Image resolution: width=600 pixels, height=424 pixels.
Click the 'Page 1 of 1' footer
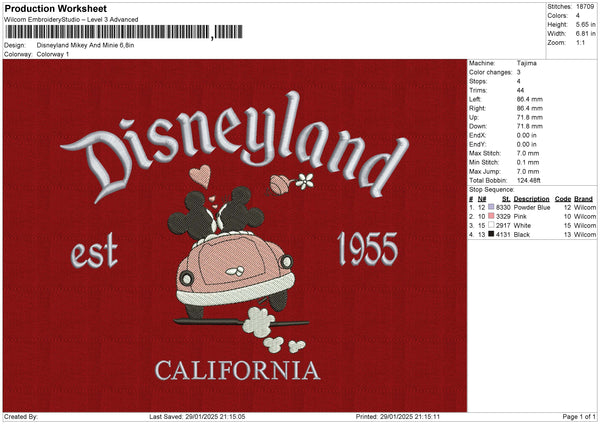[x=579, y=416]
